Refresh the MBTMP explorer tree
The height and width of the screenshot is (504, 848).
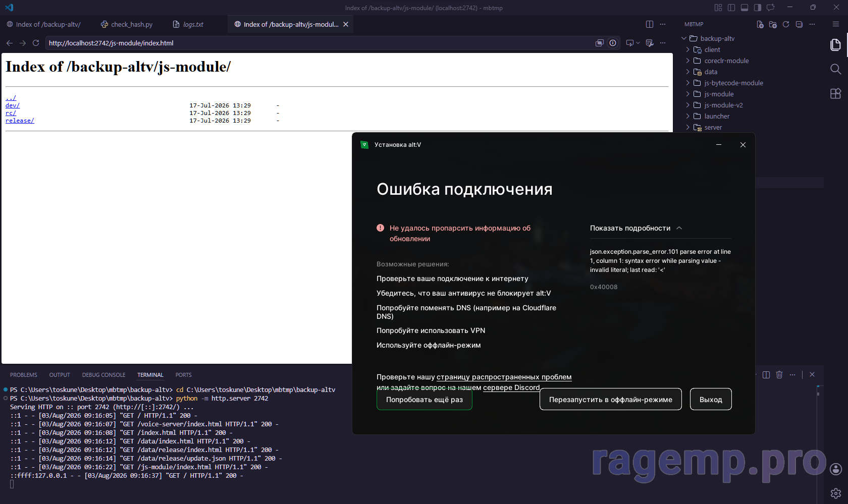click(786, 24)
